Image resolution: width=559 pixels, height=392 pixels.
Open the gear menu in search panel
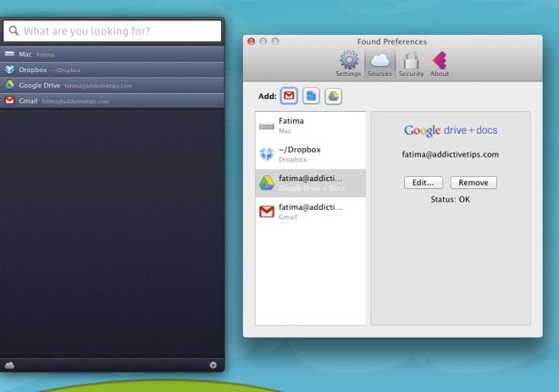(213, 365)
